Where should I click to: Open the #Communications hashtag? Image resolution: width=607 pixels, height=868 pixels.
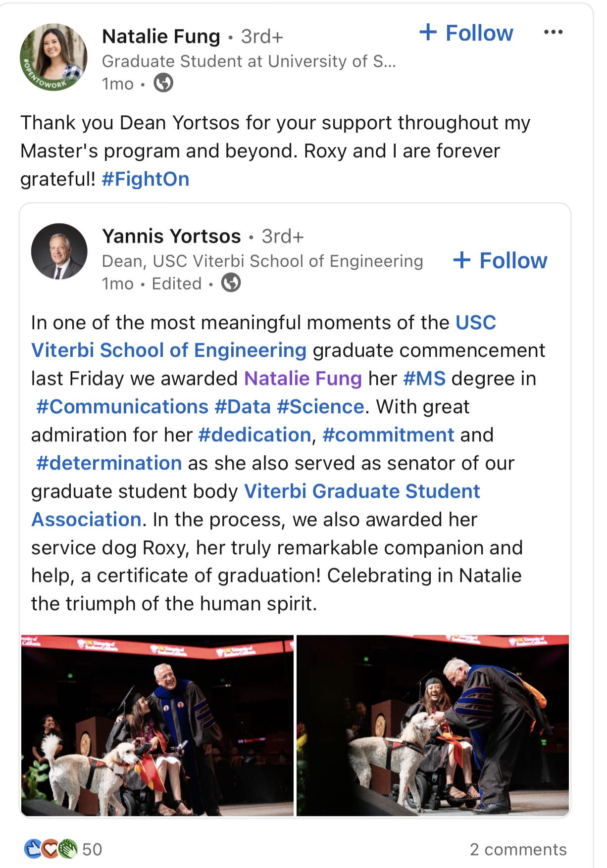click(x=122, y=407)
